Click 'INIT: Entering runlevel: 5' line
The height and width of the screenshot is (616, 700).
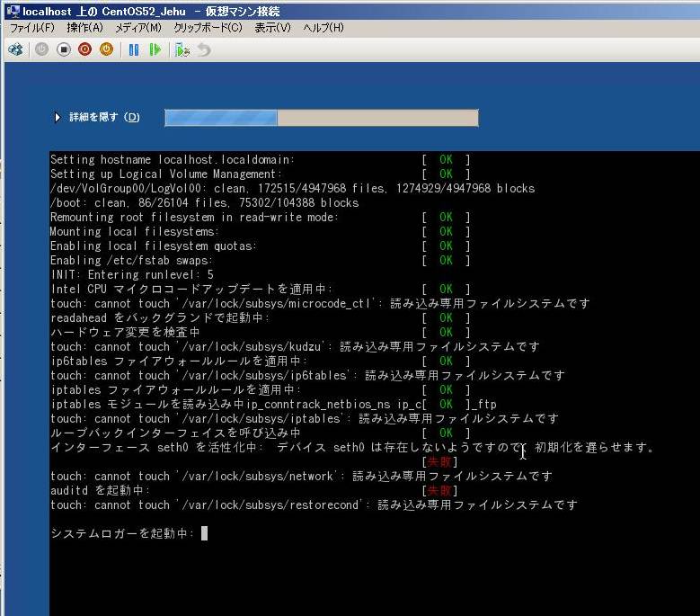tap(132, 274)
